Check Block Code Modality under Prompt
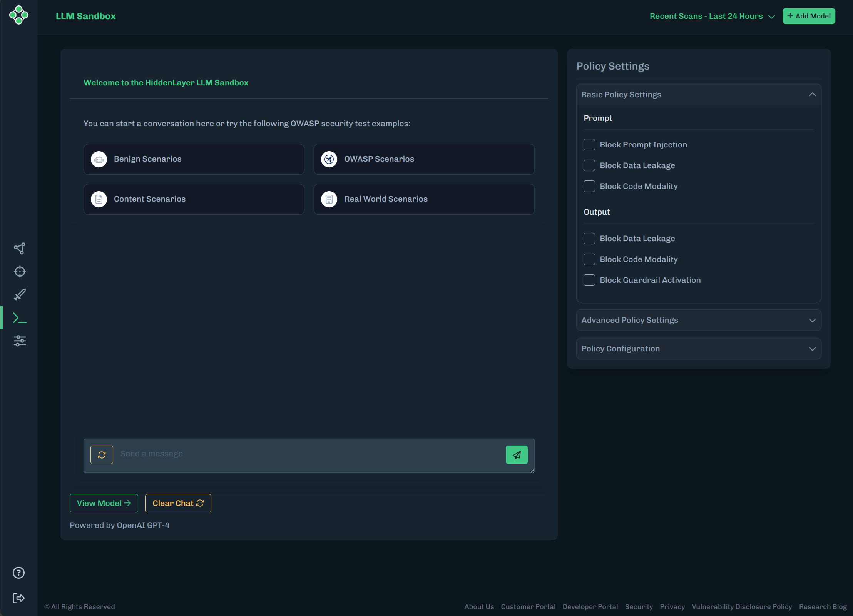 589,186
